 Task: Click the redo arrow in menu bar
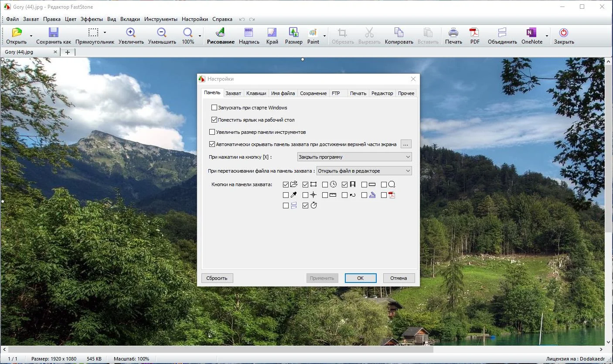pos(252,19)
